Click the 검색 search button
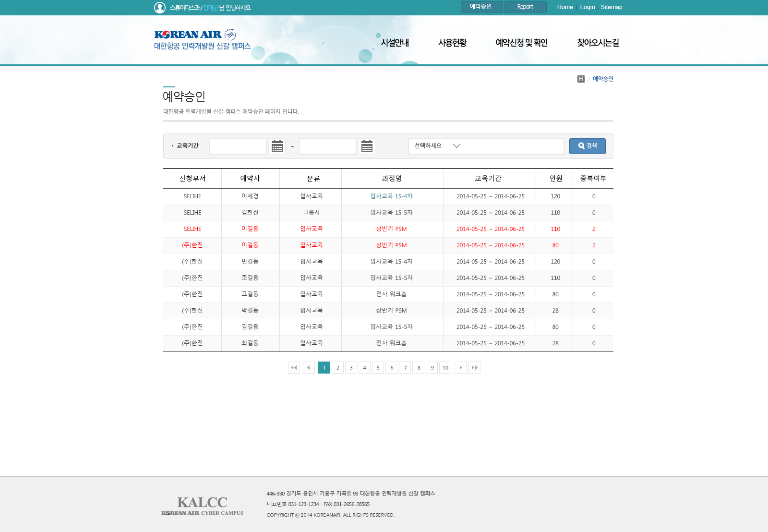Screen dimensions: 768x532 [587, 146]
